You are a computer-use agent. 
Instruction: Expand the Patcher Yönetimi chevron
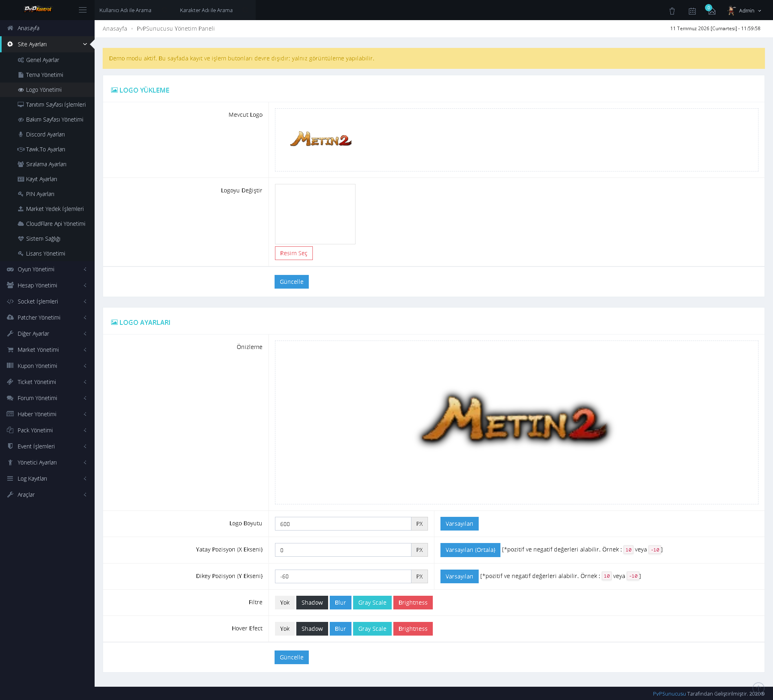pyautogui.click(x=85, y=318)
